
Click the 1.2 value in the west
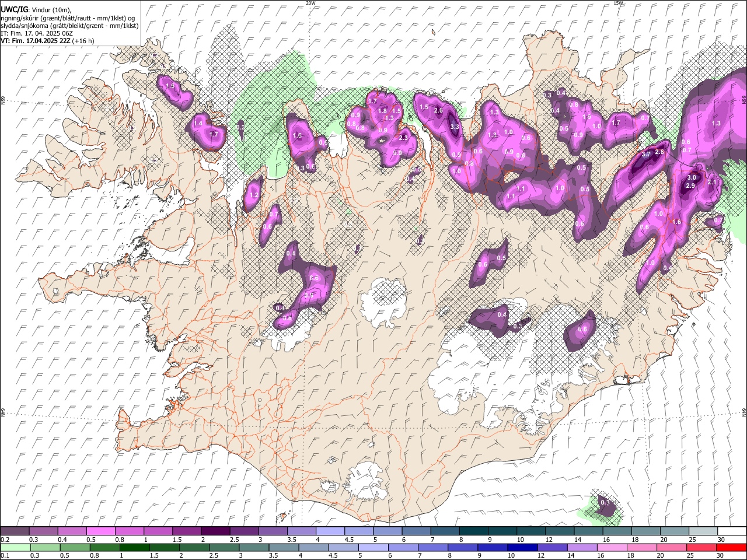point(254,195)
